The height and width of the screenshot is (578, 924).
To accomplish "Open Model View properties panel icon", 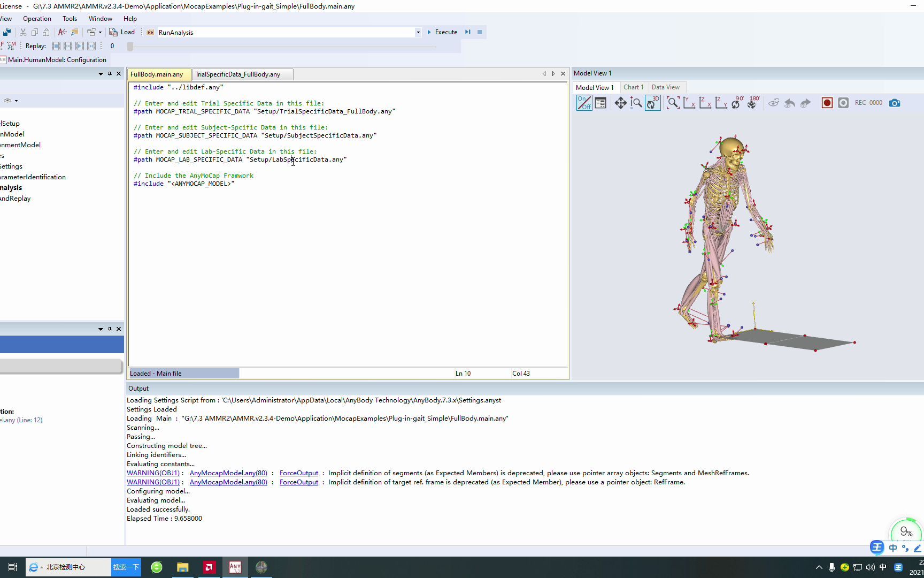I will pos(600,103).
